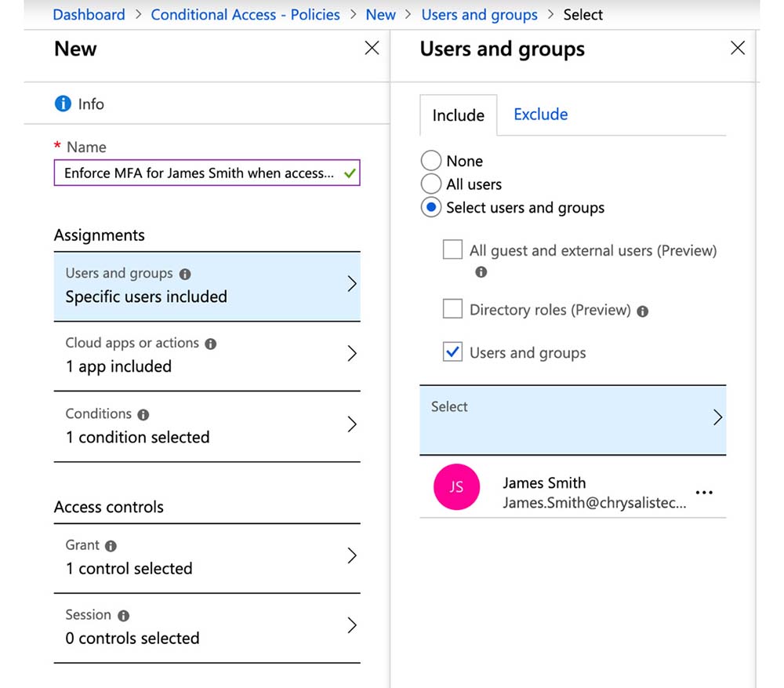The image size is (784, 688).
Task: Select the None radio button
Action: (x=431, y=161)
